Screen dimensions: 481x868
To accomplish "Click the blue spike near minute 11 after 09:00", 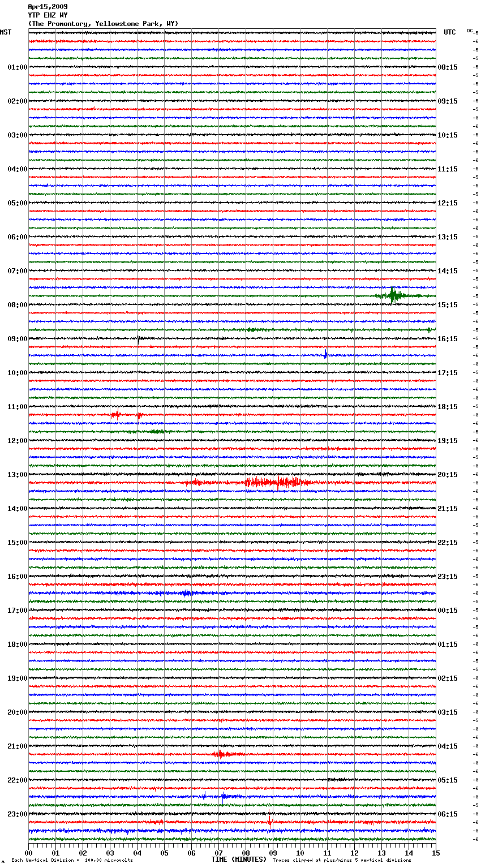I will [x=325, y=355].
